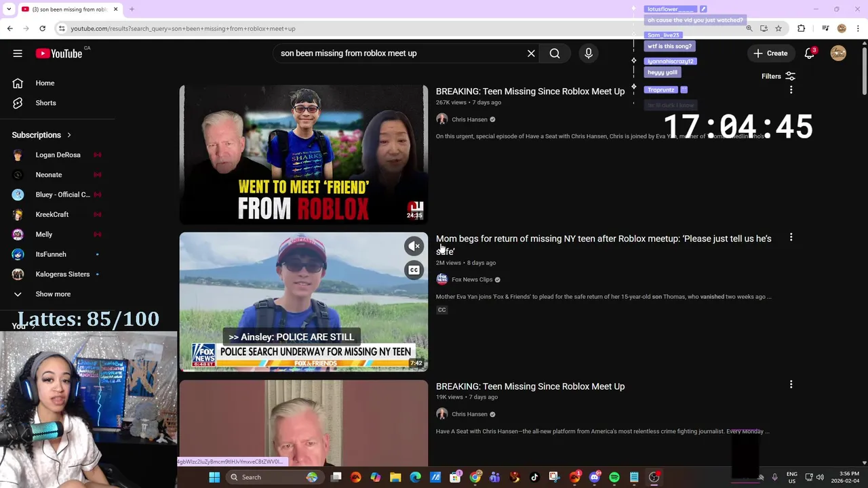Open the YouTube hamburger guide menu
Image resolution: width=868 pixels, height=488 pixels.
click(18, 53)
